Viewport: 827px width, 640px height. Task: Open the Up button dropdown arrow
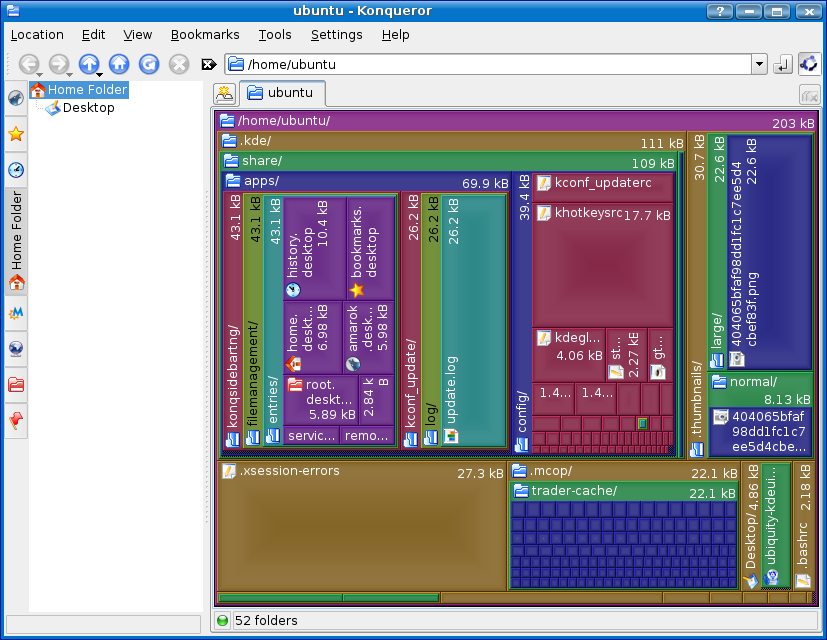tap(99, 75)
